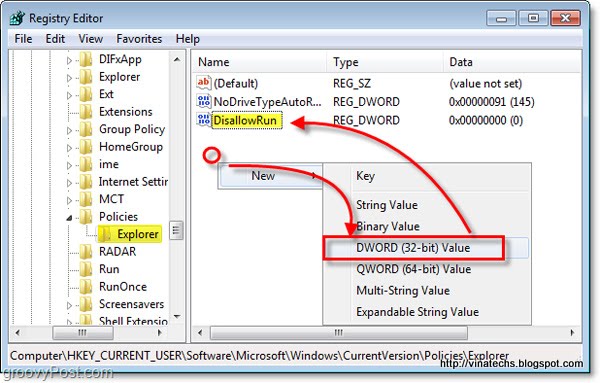Click tree pane horizontal scroll right arrow
The image size is (600, 383).
pyautogui.click(x=160, y=333)
